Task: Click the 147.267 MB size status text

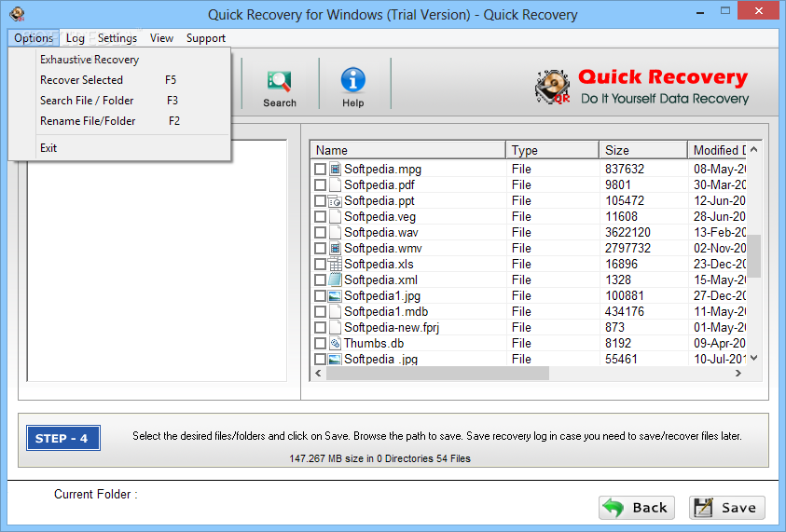Action: (x=380, y=458)
